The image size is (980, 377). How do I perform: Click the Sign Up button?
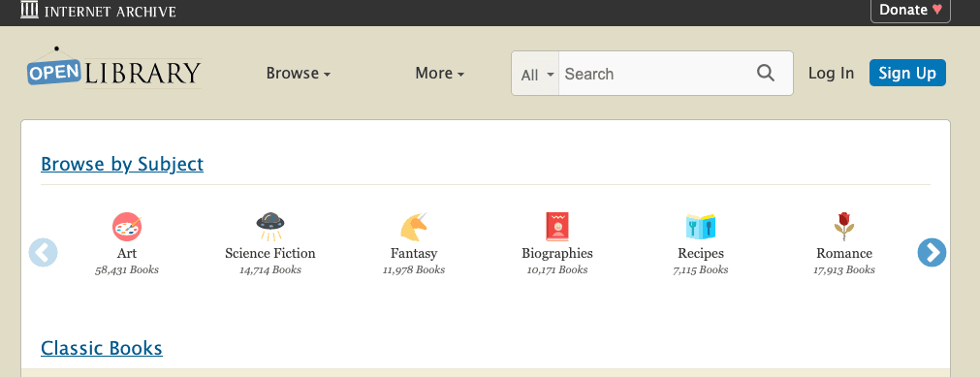click(907, 73)
